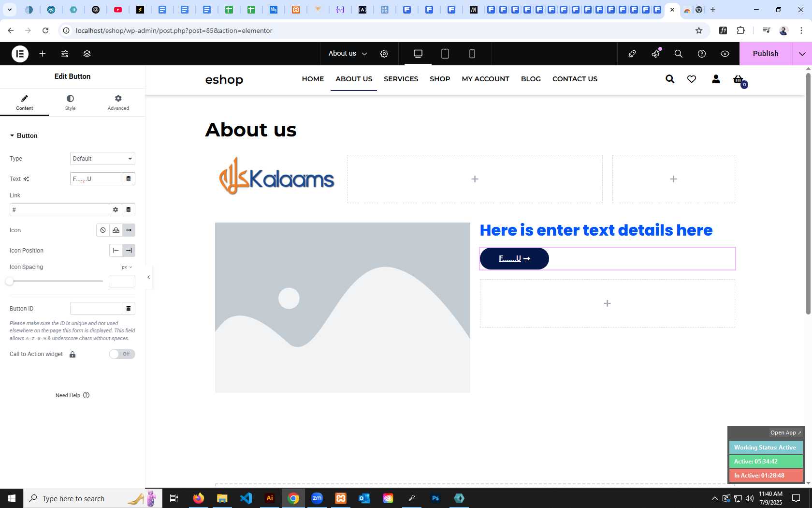Viewport: 812px width, 508px height.
Task: Switch to mobile preview mode
Action: (x=472, y=54)
